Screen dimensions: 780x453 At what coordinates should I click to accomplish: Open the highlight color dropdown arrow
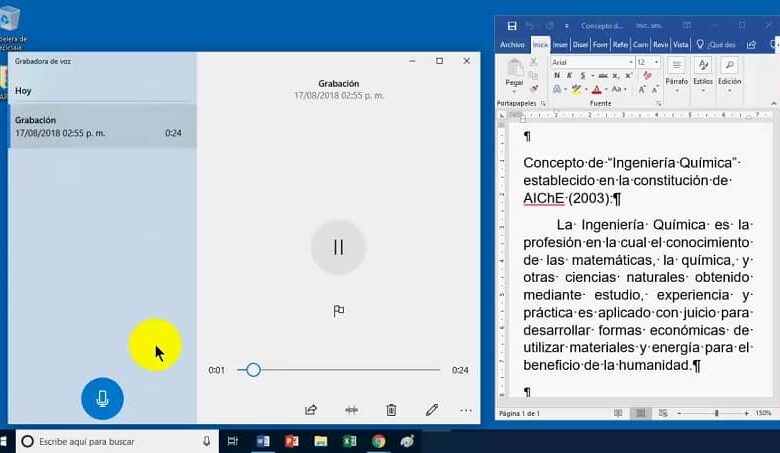[x=586, y=90]
